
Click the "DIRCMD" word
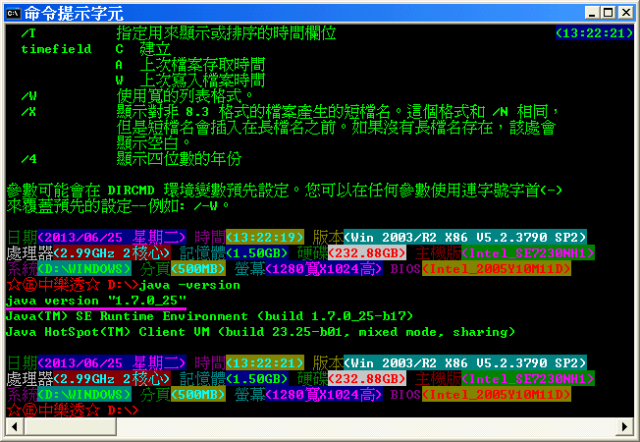(x=131, y=191)
